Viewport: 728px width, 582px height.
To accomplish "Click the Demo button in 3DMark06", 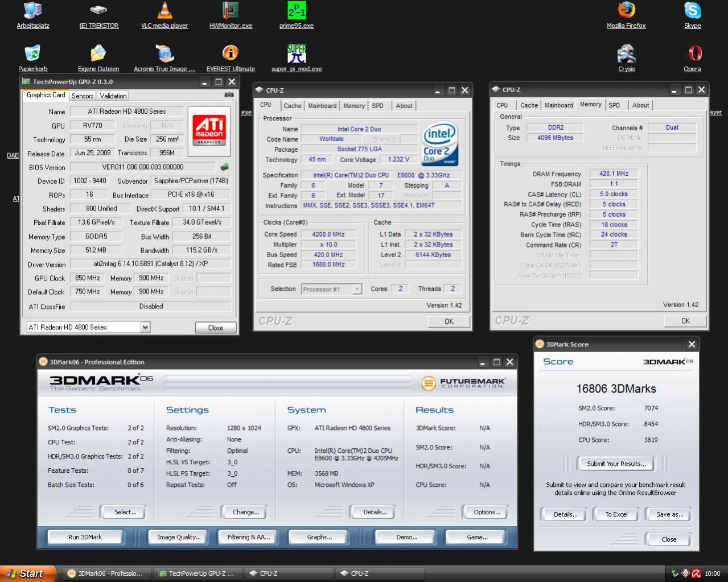I will pyautogui.click(x=406, y=537).
